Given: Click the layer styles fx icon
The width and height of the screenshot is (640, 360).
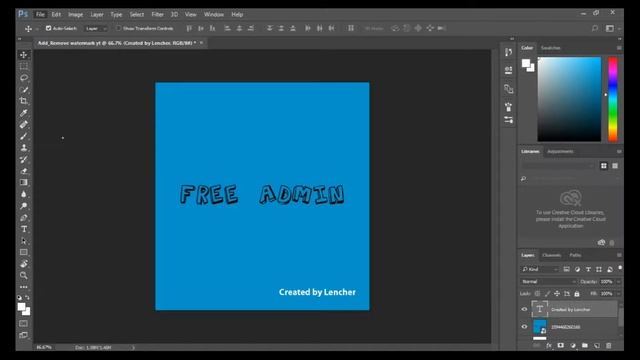Looking at the screenshot, I should click(x=549, y=345).
